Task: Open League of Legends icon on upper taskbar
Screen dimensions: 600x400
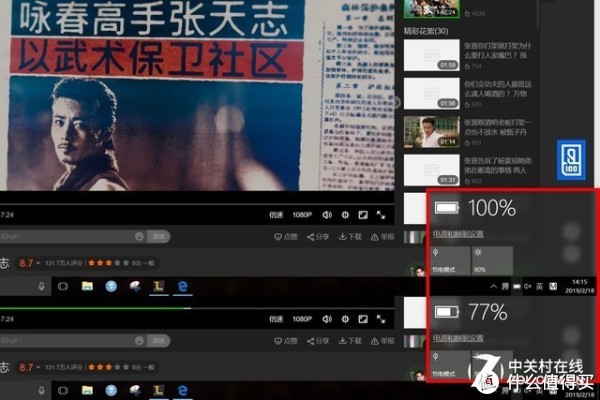Action: (x=158, y=286)
